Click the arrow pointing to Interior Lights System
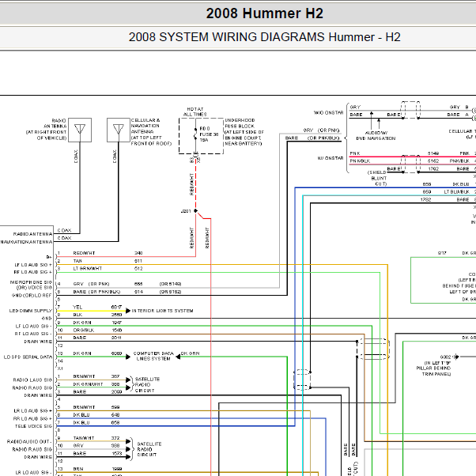Screen dimensions: 476x476 point(128,311)
